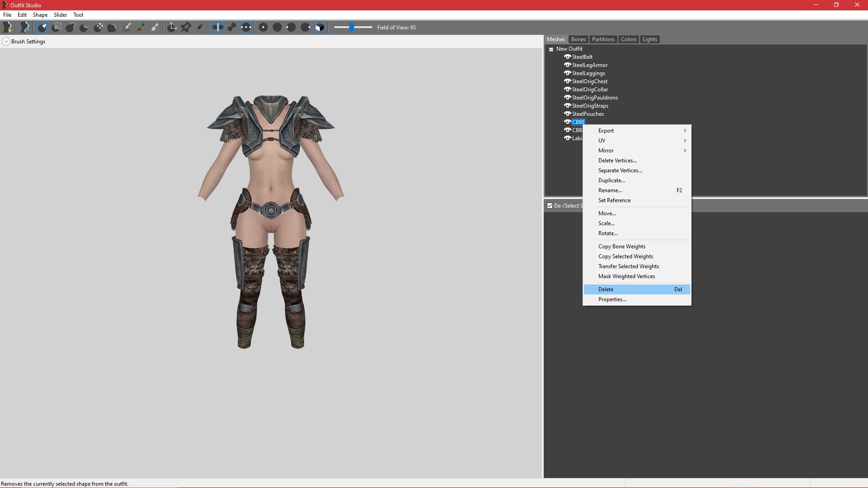Image resolution: width=868 pixels, height=488 pixels.
Task: Click the Load Project toolbar icon
Action: click(x=24, y=27)
